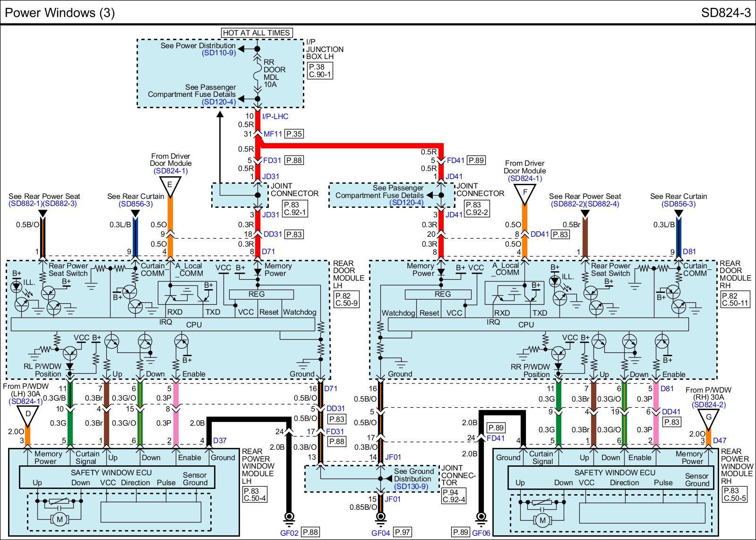756x540 pixels.
Task: Select the MF11 connector label
Action: point(273,134)
